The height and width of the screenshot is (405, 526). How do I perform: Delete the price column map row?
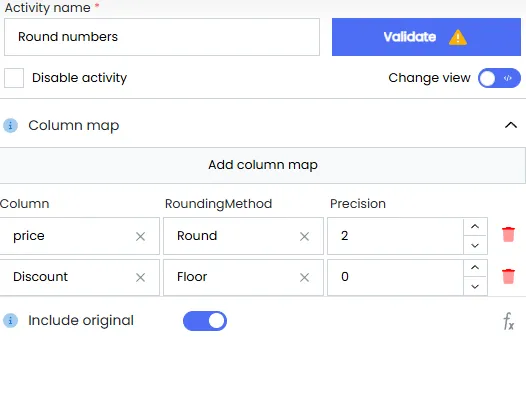(x=508, y=235)
